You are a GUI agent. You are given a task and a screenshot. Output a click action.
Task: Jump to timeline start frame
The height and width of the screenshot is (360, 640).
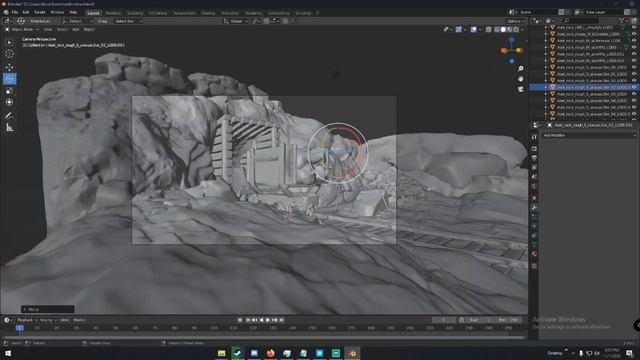tap(248, 320)
